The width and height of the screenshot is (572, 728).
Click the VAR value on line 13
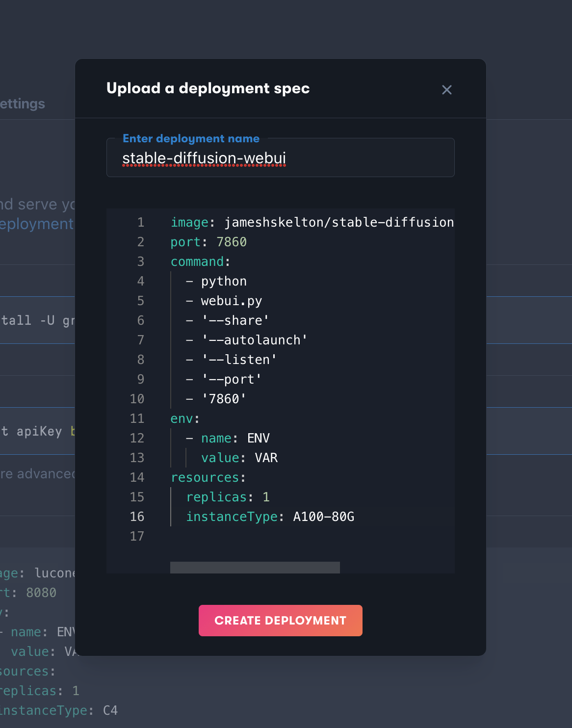pos(266,458)
